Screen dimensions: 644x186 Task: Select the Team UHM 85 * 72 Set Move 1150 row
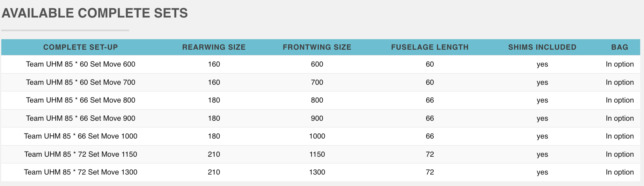pyautogui.click(x=321, y=154)
